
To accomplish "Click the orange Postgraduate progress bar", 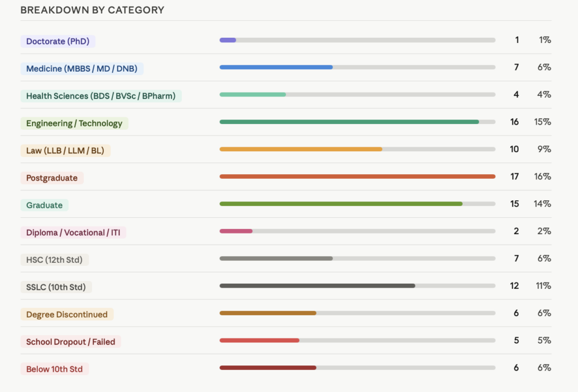I will point(357,177).
